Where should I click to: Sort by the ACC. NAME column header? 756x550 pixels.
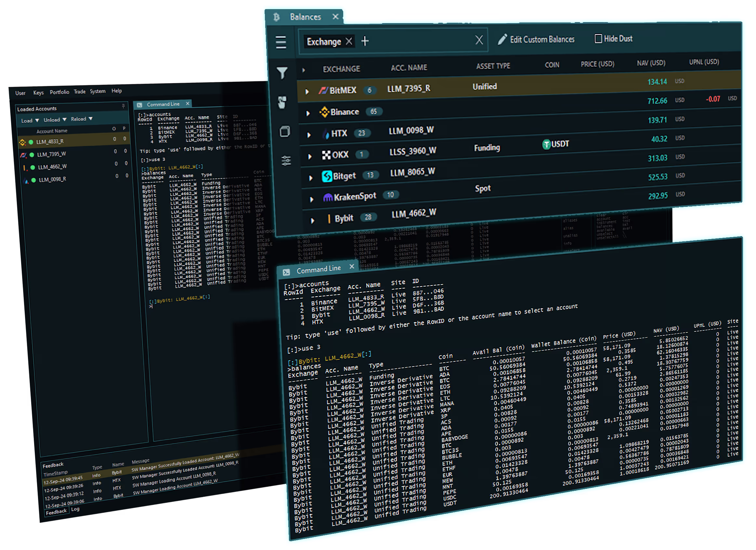coord(409,68)
